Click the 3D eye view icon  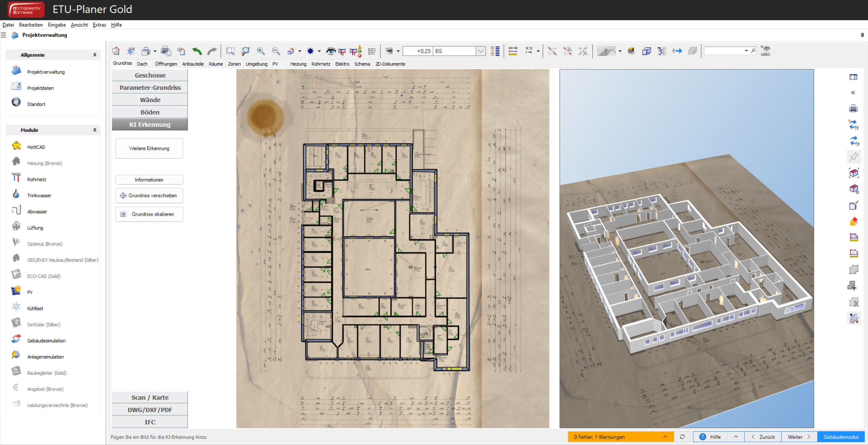tap(765, 51)
